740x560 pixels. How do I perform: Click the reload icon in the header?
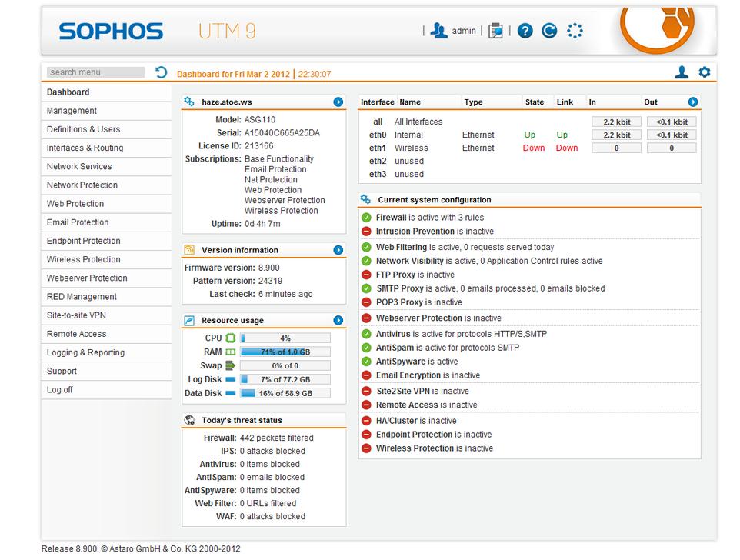(549, 31)
